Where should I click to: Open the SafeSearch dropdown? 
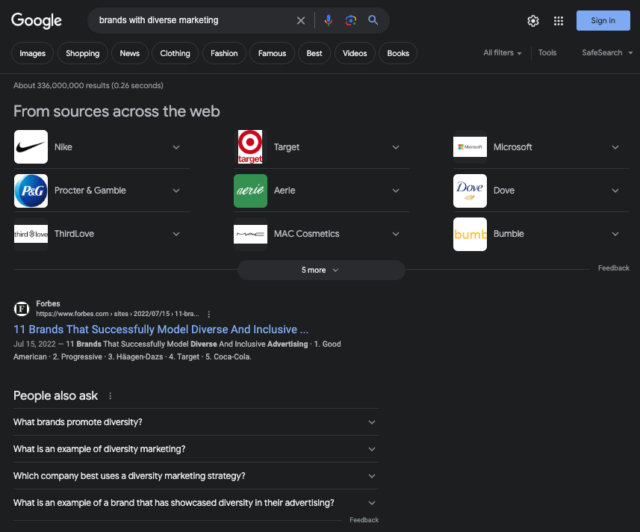[607, 53]
